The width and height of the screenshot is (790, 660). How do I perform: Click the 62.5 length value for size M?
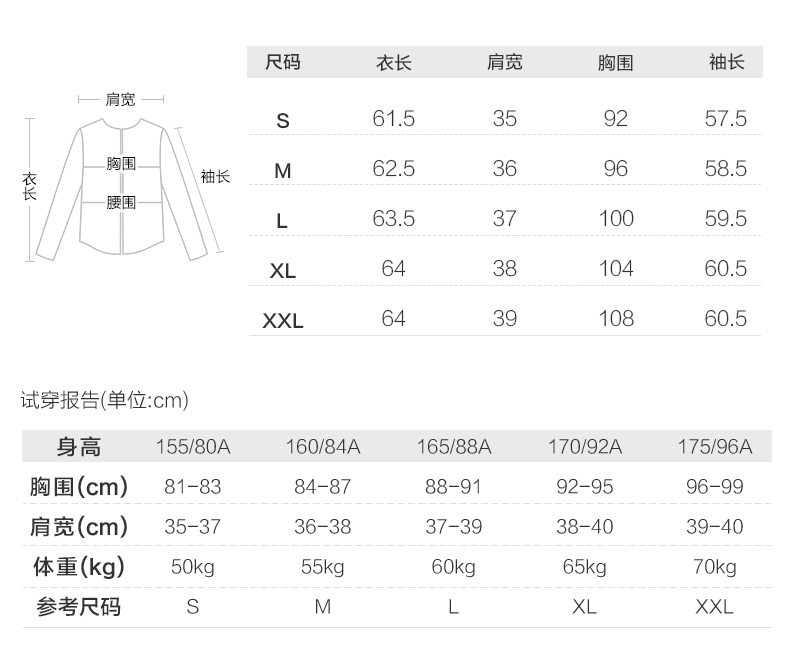393,169
